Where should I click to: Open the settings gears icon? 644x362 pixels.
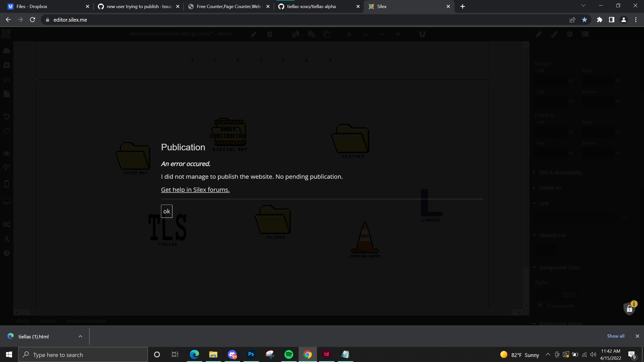click(x=7, y=224)
